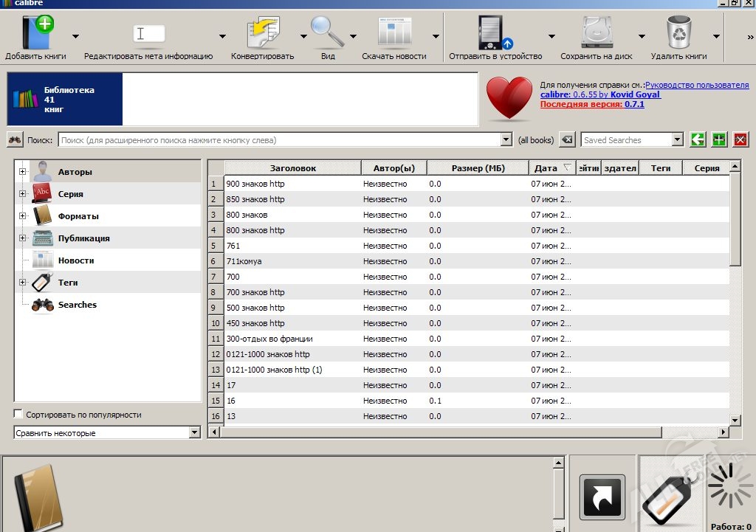
Task: Sort the list by Title column header
Action: click(x=292, y=168)
